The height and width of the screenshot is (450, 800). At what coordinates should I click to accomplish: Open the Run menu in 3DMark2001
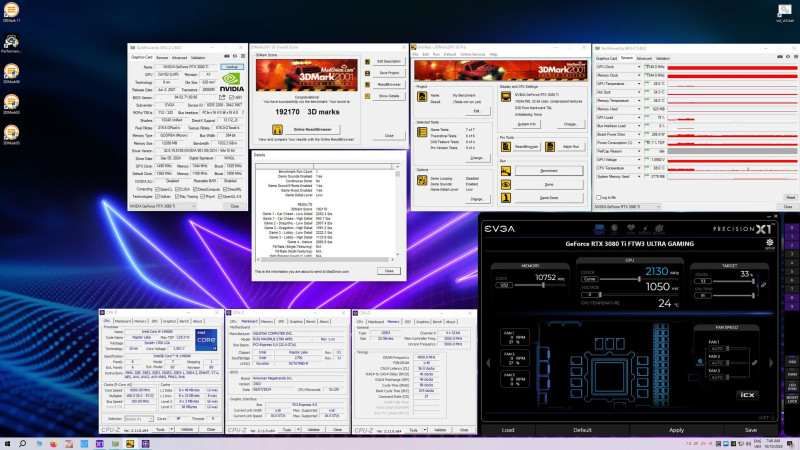[x=436, y=54]
